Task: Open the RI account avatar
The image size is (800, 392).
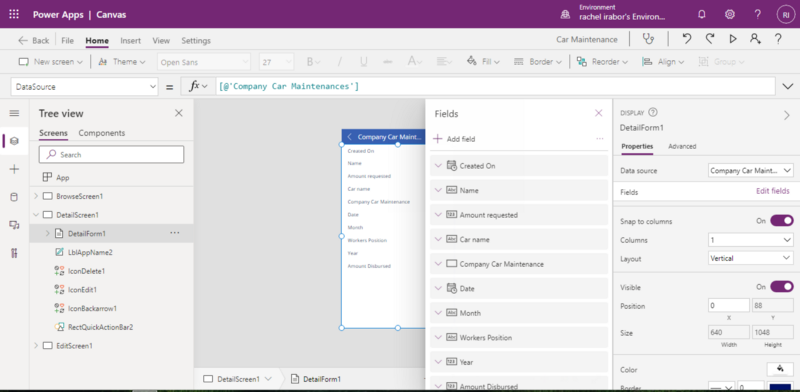Action: (786, 14)
